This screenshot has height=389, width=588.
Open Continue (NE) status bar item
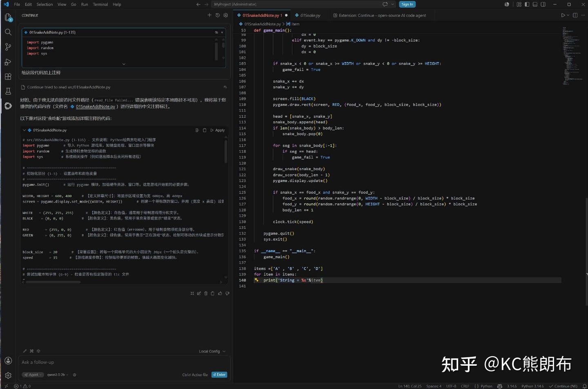563,386
